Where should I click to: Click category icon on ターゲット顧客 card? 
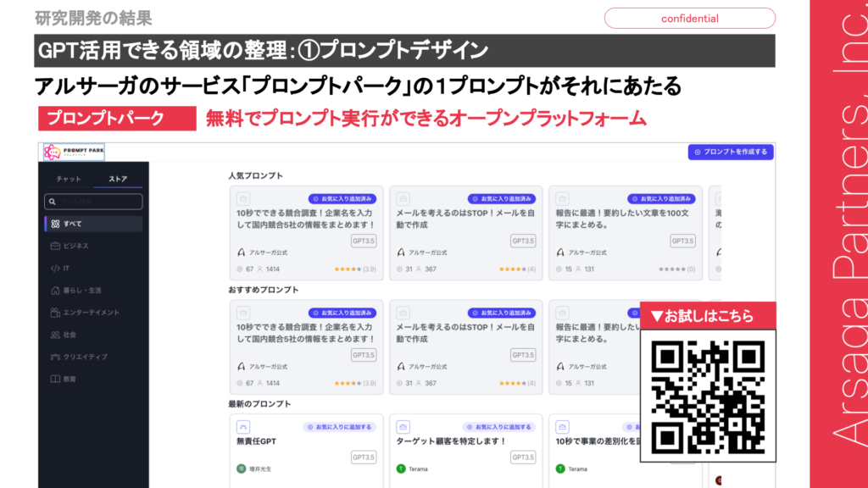coord(403,427)
